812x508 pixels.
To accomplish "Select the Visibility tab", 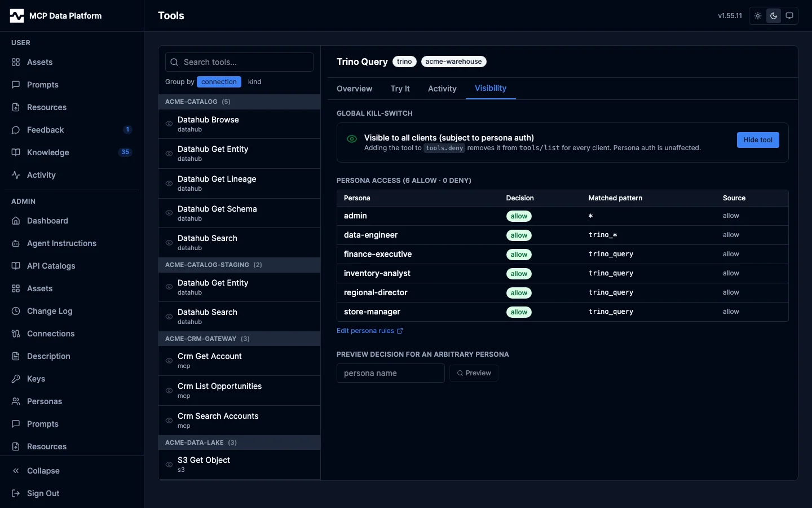I will 491,88.
